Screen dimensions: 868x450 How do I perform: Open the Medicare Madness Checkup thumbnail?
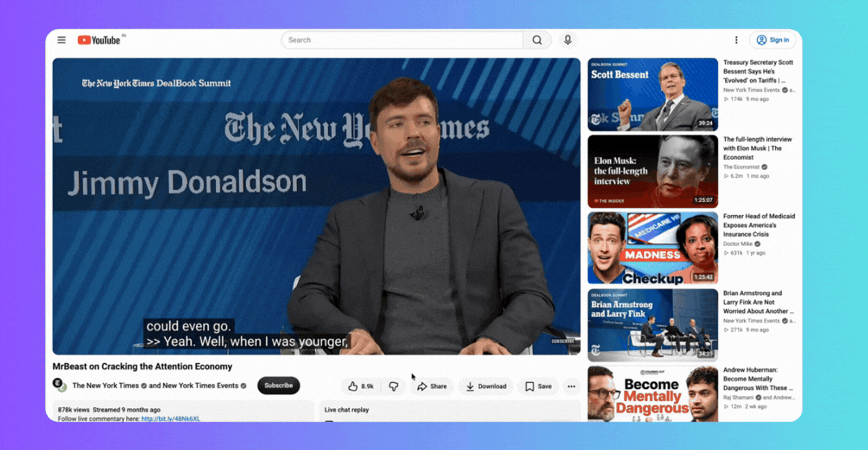point(653,248)
